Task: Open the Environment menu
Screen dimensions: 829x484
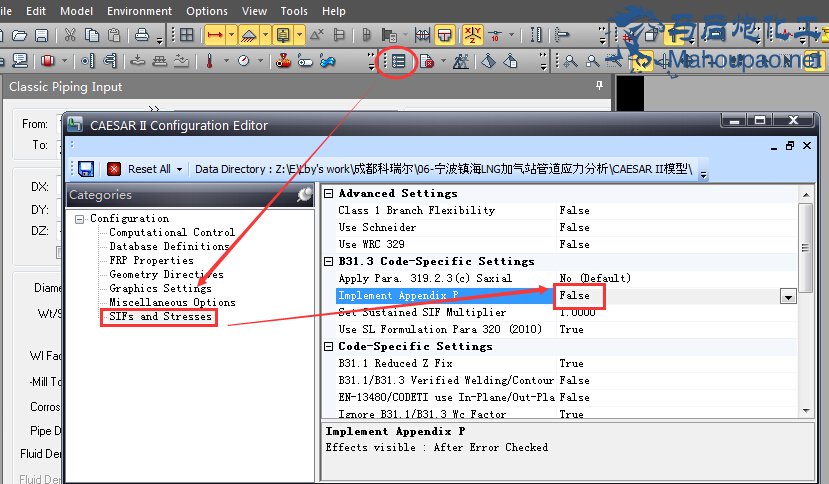Action: [139, 11]
